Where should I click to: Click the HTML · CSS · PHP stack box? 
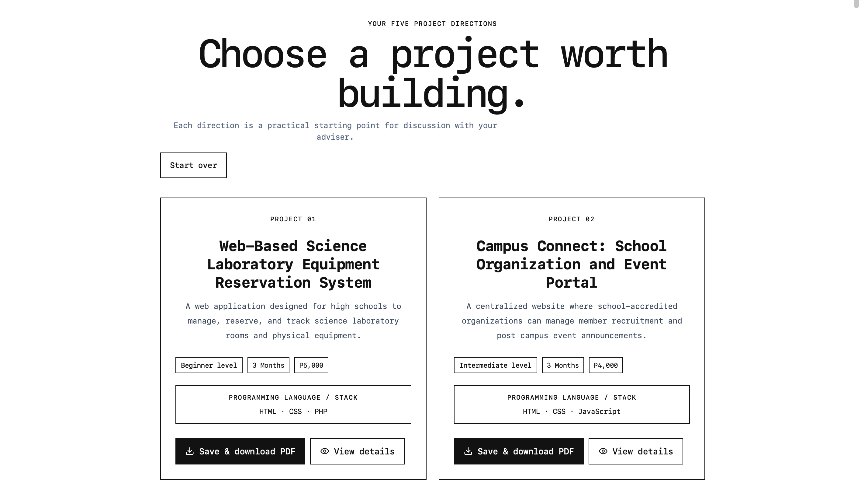click(293, 405)
